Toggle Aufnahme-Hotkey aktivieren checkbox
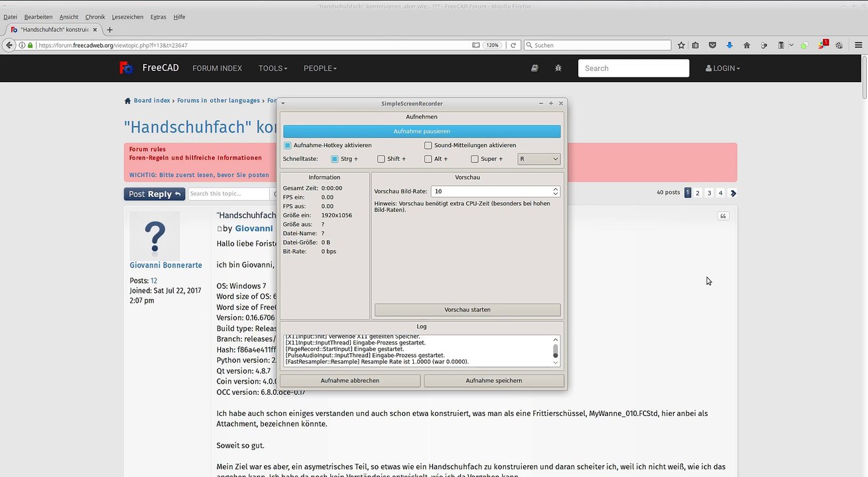Viewport: 868px width, 477px height. (288, 145)
